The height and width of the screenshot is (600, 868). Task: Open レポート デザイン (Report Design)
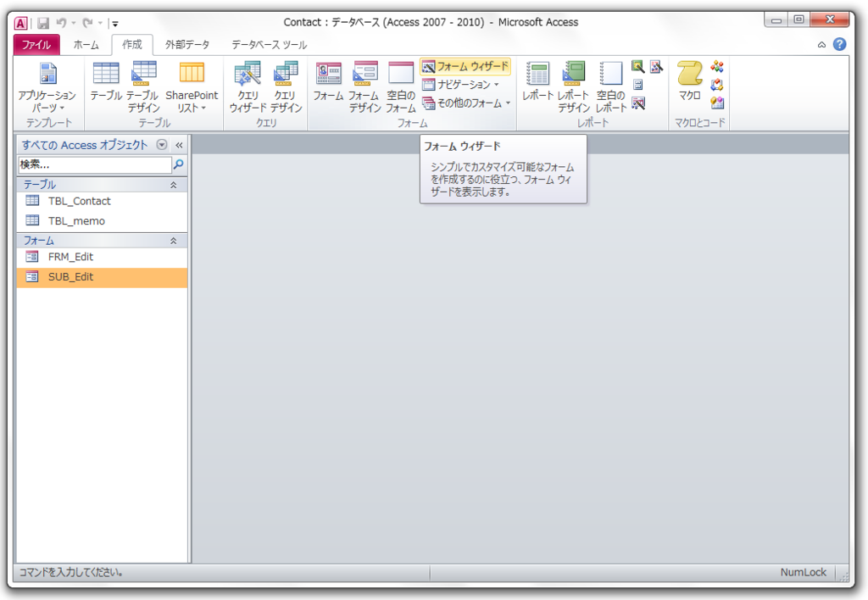574,87
